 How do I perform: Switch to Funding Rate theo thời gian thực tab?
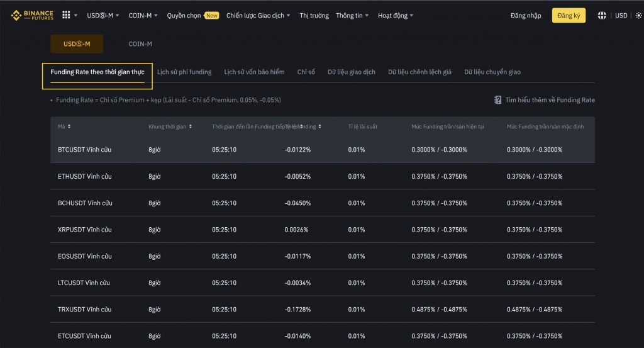[x=97, y=72]
